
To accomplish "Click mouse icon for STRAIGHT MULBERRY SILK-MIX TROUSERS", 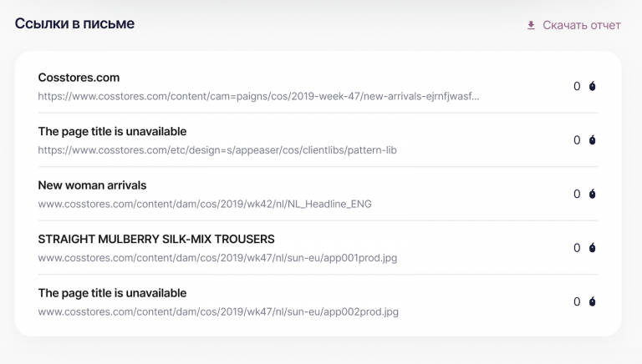I will [592, 248].
